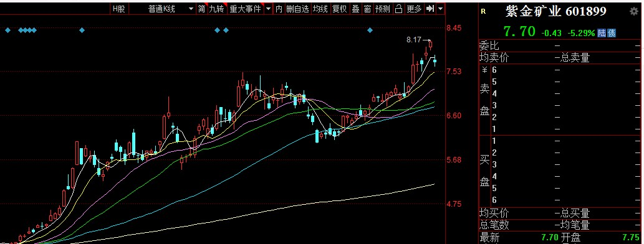Toggle the 九转 indicator
Image resolution: width=644 pixels, height=244 pixels.
[216, 9]
